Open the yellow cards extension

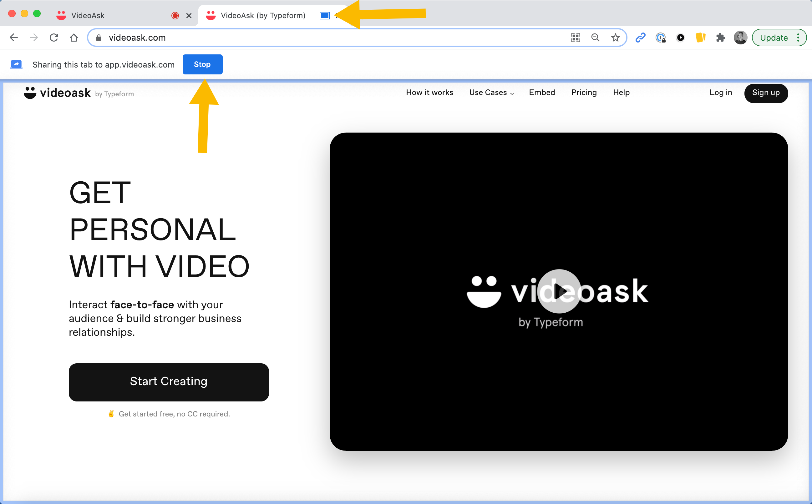[x=700, y=38]
